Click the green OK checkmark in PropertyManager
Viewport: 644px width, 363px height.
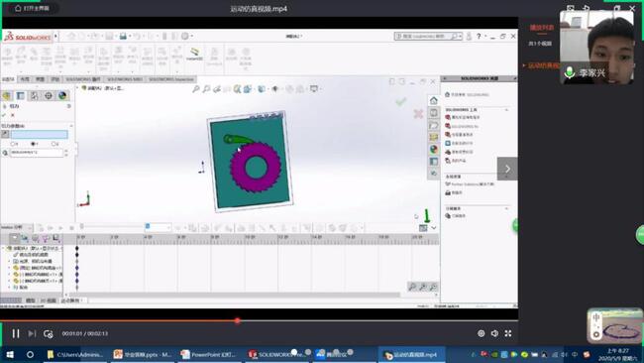coord(4,115)
